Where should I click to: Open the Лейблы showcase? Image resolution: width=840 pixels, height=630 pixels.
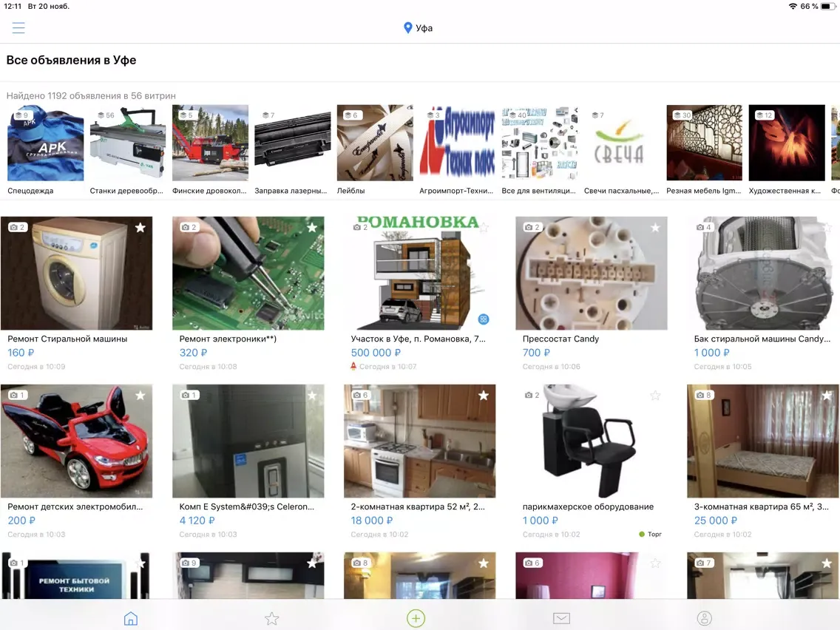375,143
